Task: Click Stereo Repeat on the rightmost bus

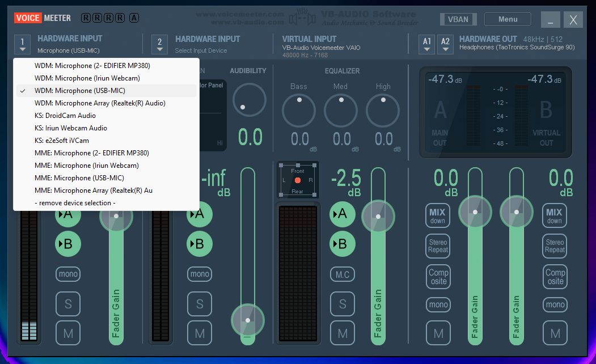Action: pos(554,246)
